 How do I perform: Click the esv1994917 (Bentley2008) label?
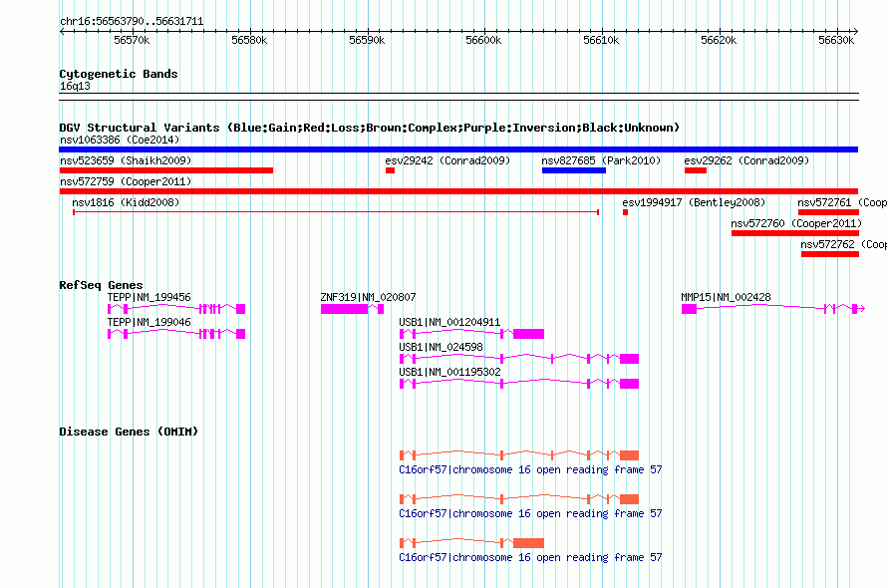click(x=694, y=202)
